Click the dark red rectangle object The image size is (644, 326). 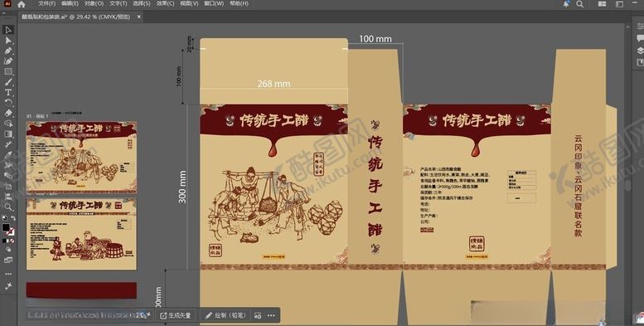81,290
